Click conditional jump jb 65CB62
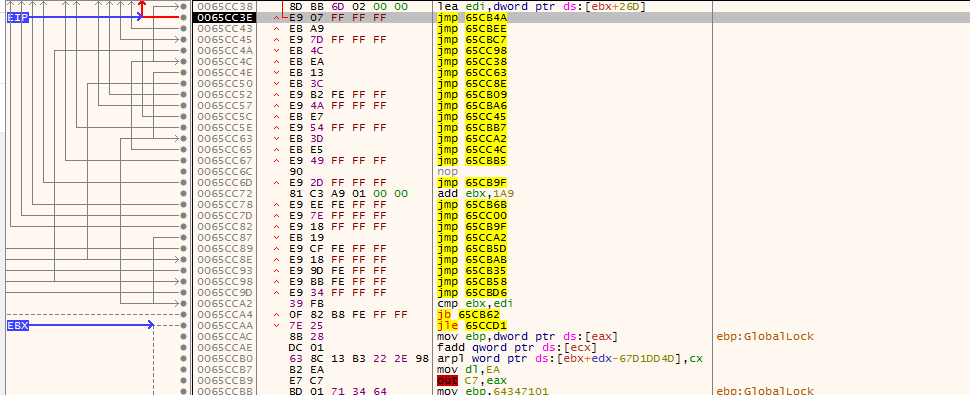This screenshot has height=395, width=970. coord(469,314)
